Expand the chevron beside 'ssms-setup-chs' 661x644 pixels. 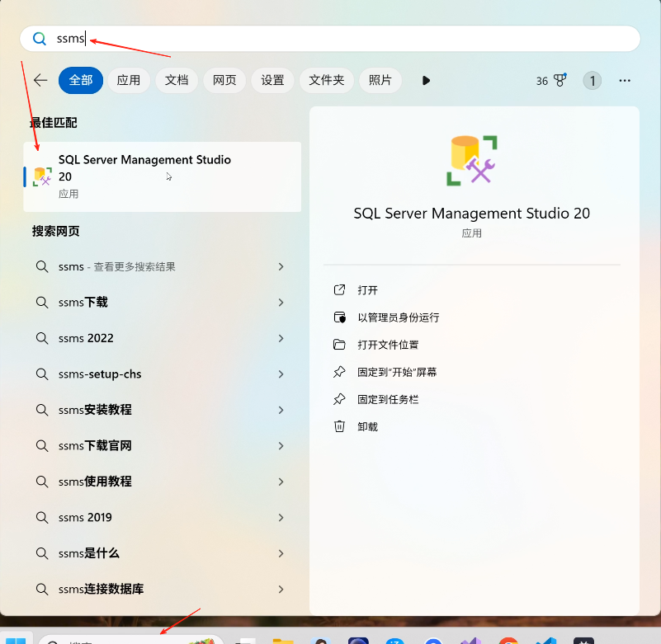[281, 374]
